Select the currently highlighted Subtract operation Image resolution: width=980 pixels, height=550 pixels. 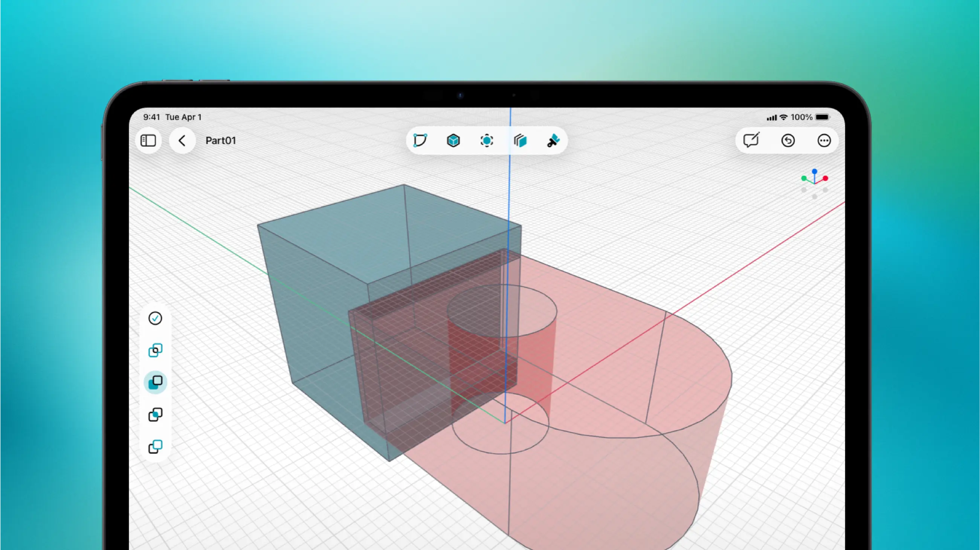(155, 382)
